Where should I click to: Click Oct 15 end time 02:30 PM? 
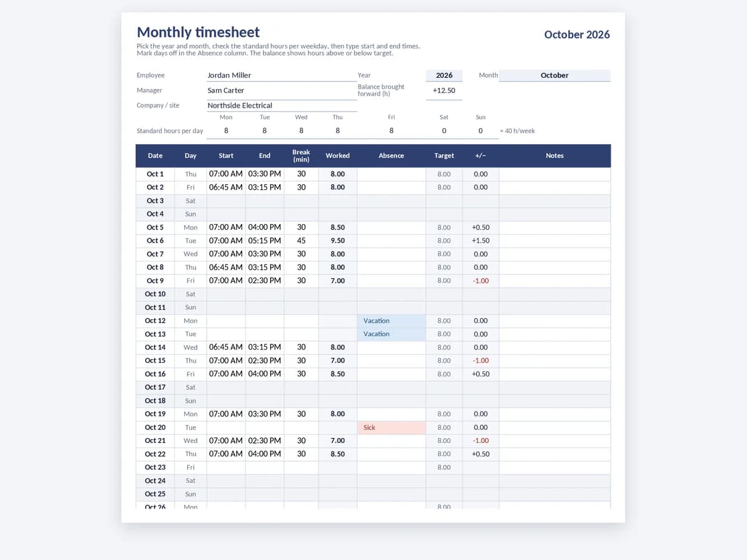click(265, 360)
